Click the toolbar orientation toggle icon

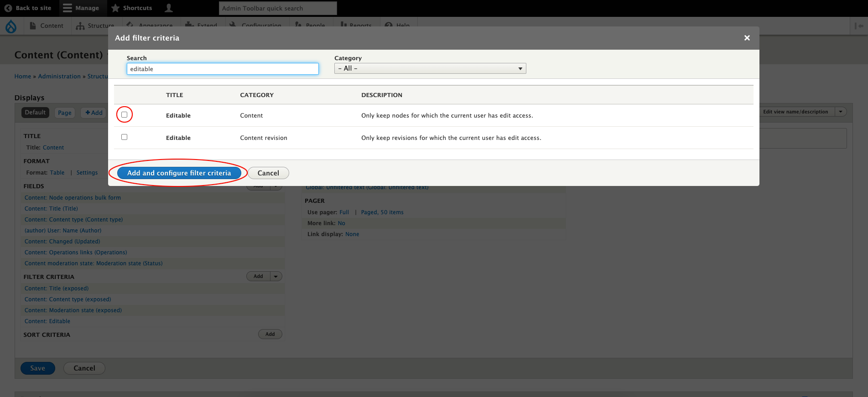point(858,26)
